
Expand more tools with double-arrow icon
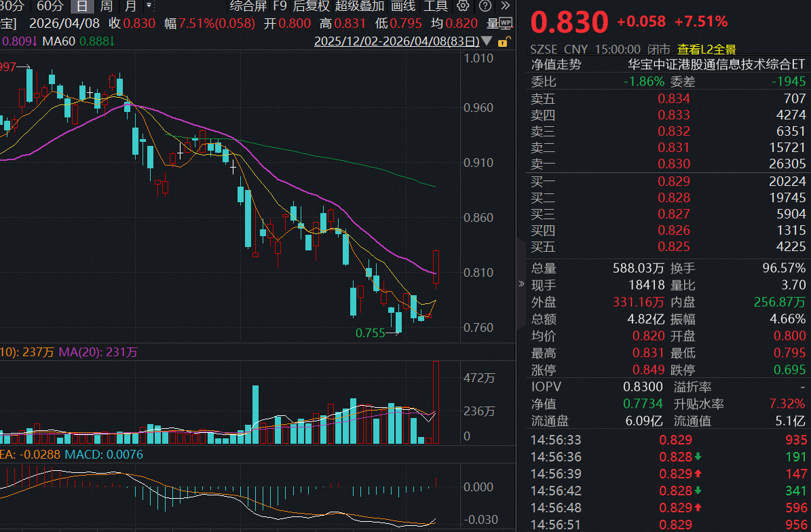[x=505, y=7]
